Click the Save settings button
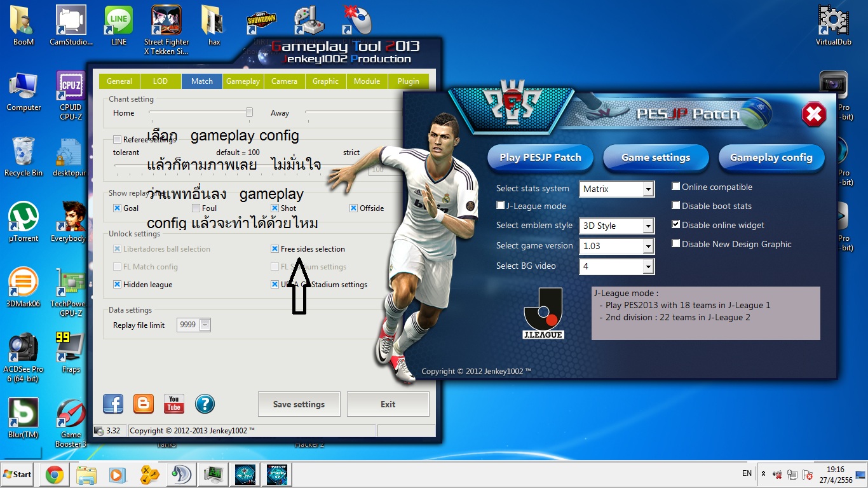 [299, 404]
